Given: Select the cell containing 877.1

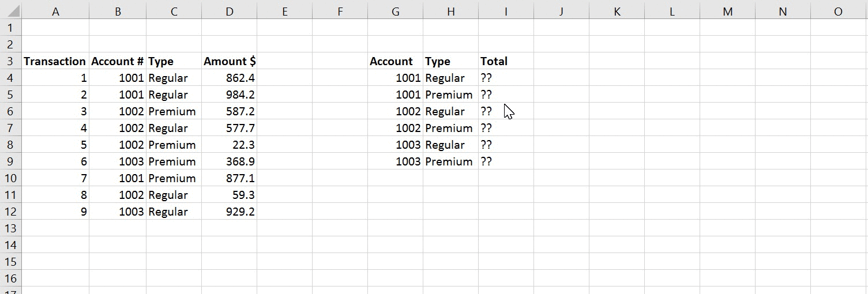Looking at the screenshot, I should pos(230,178).
